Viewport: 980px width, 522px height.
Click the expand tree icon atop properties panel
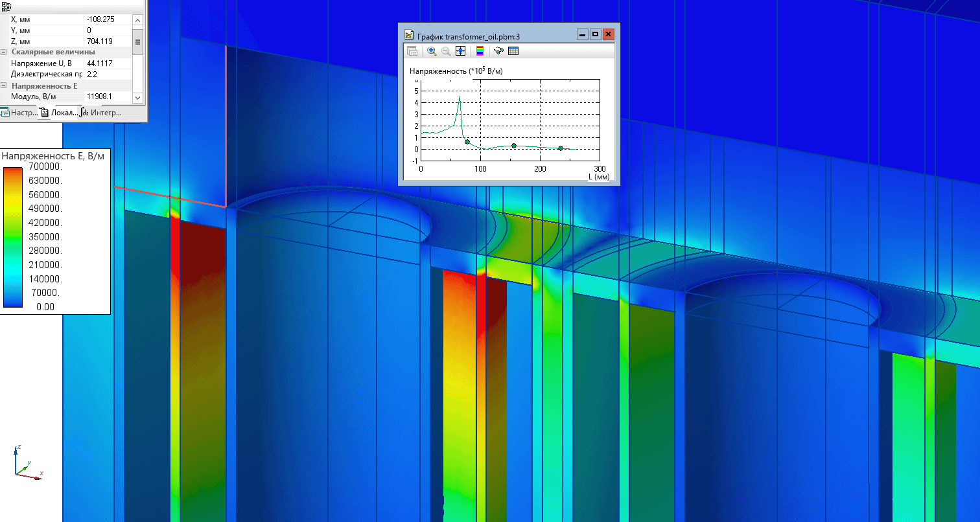[x=7, y=6]
